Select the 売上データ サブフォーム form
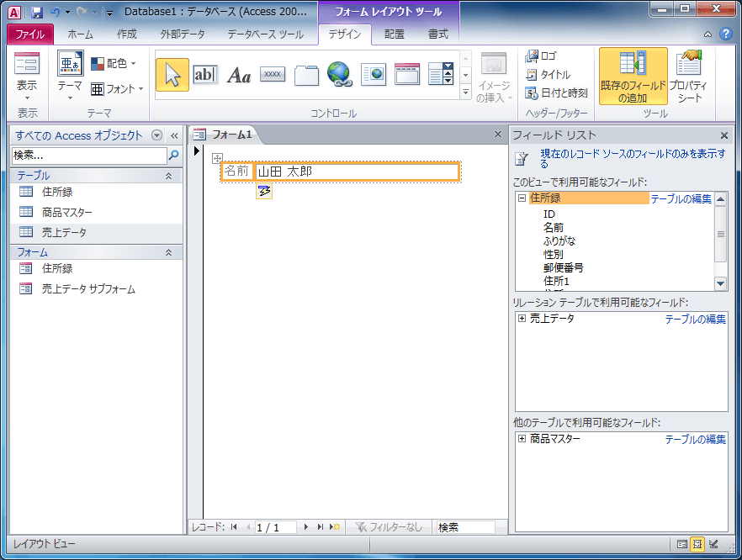The height and width of the screenshot is (560, 742). tap(96, 288)
